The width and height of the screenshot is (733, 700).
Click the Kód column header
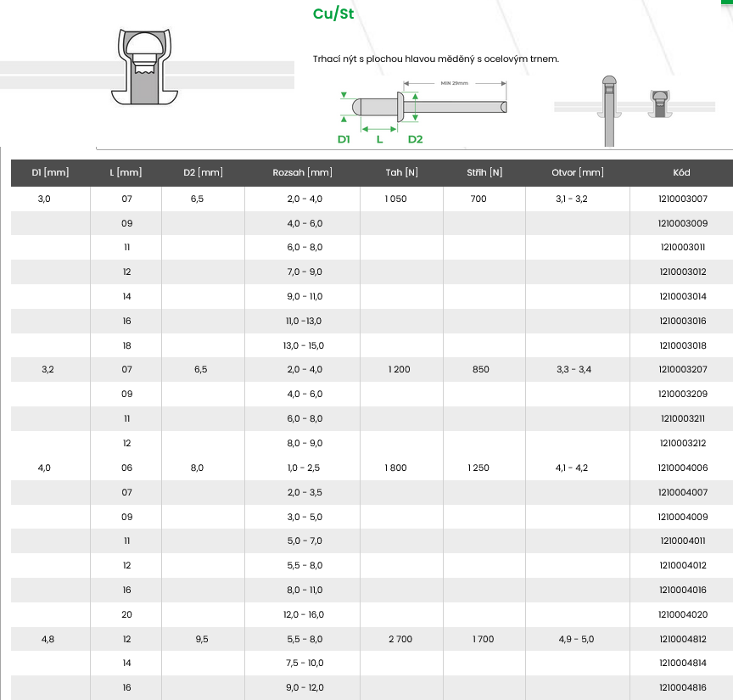point(681,172)
